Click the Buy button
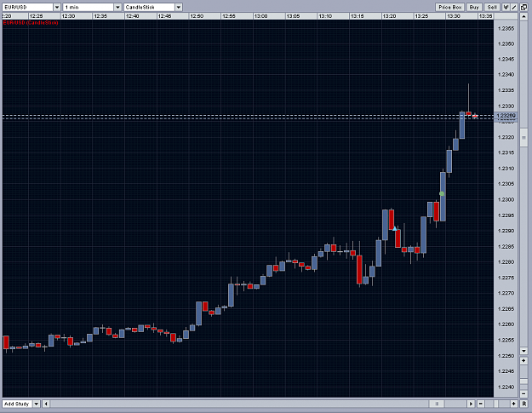Image resolution: width=532 pixels, height=413 pixels. 474,7
